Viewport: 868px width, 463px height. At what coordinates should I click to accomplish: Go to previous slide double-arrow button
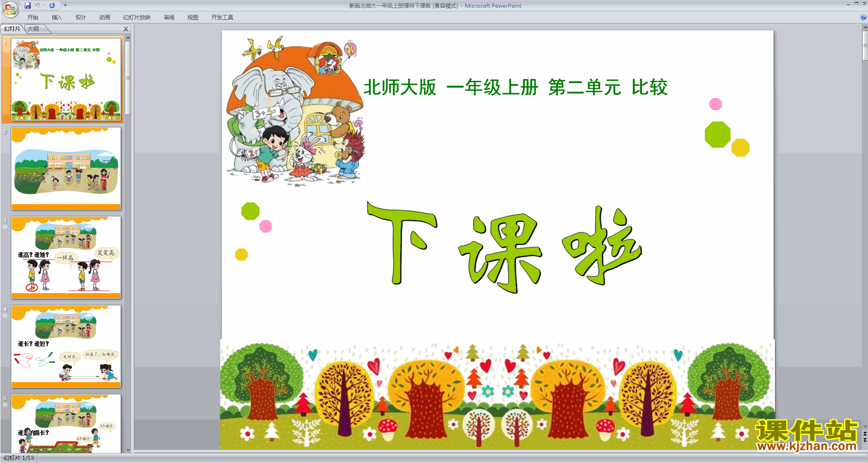click(865, 434)
